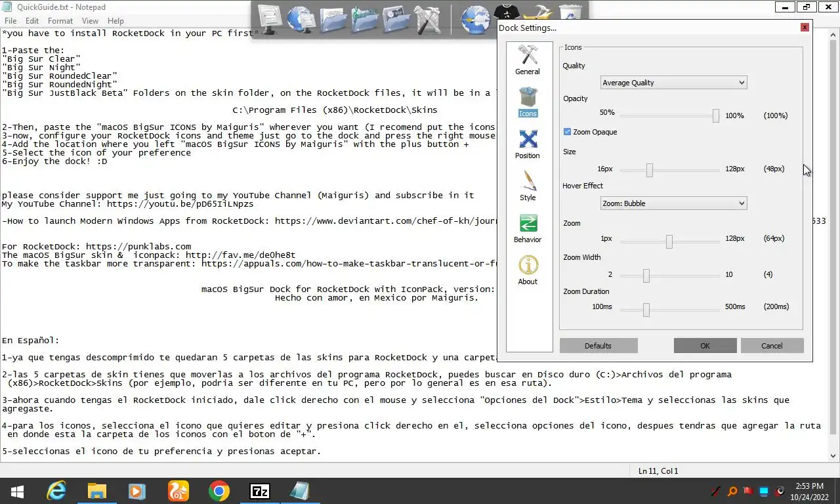Click the punklabs.com URL text
Screen dimensions: 840x504
pyautogui.click(x=138, y=246)
